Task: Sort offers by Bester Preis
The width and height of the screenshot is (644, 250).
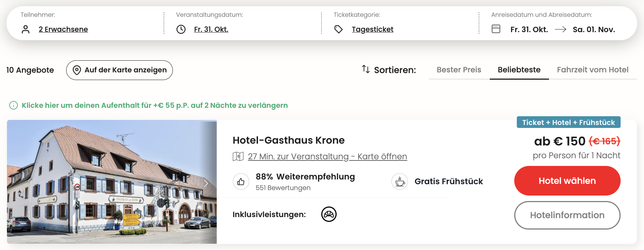Action: pyautogui.click(x=459, y=70)
